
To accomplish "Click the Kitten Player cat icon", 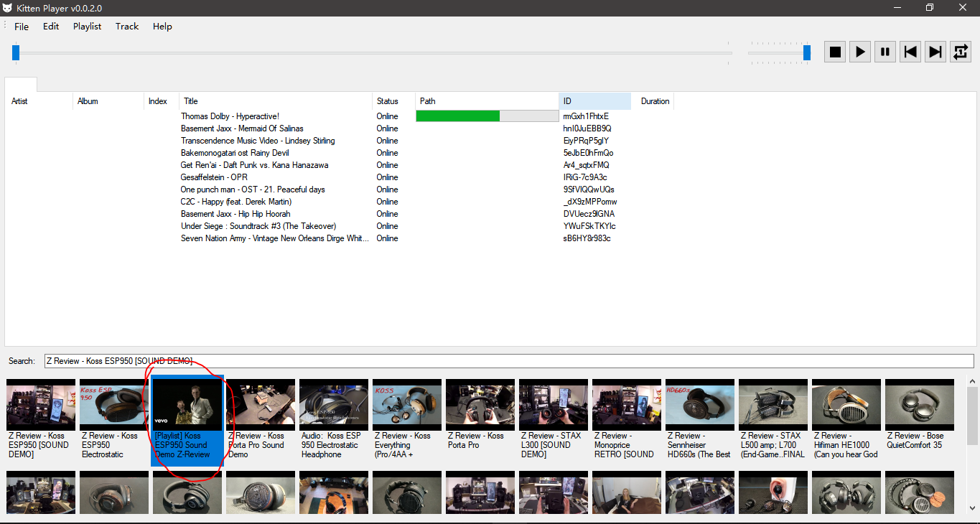I will click(8, 8).
